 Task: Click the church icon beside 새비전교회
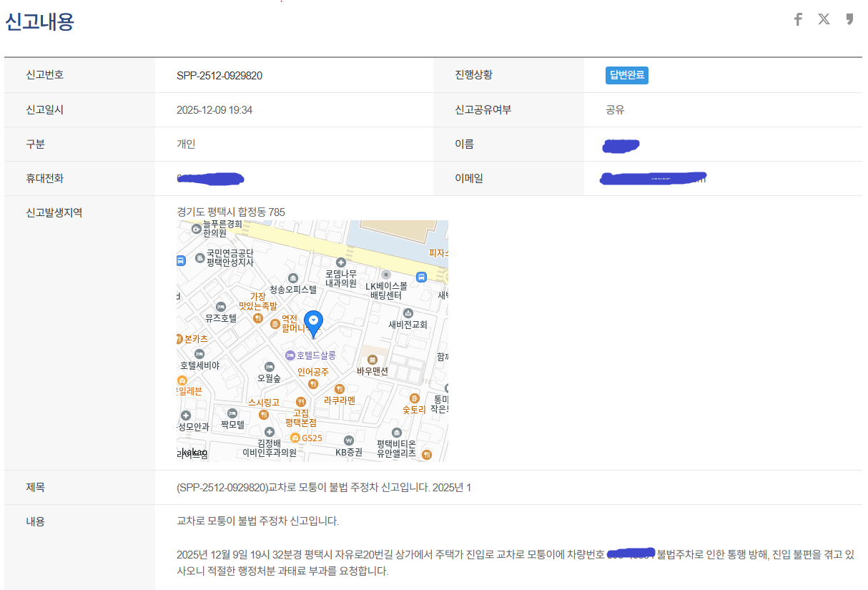tap(408, 313)
